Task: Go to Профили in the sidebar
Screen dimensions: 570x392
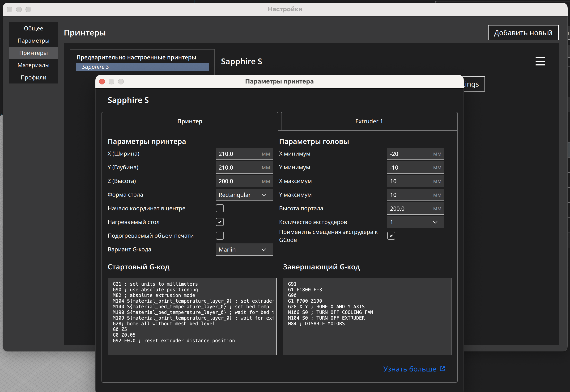Action: point(34,77)
